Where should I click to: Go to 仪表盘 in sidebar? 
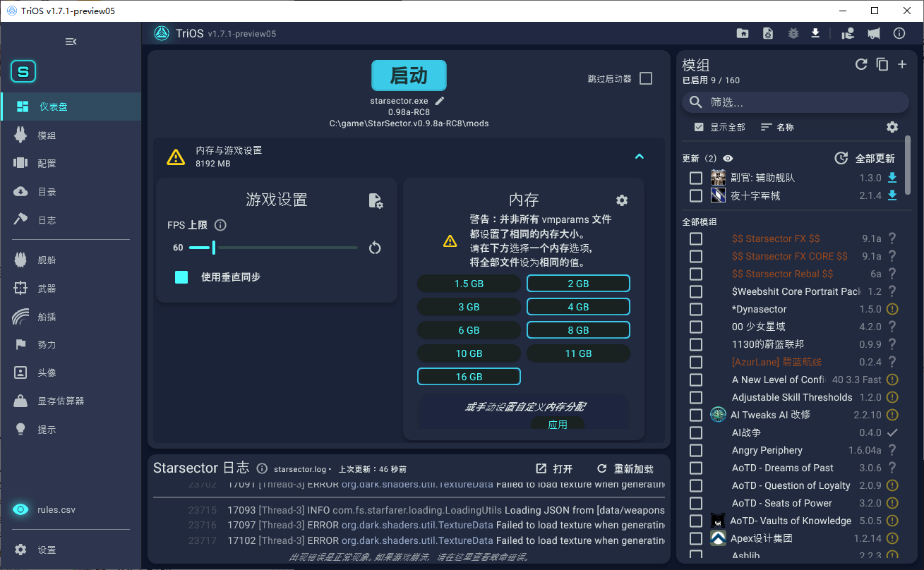(x=71, y=107)
